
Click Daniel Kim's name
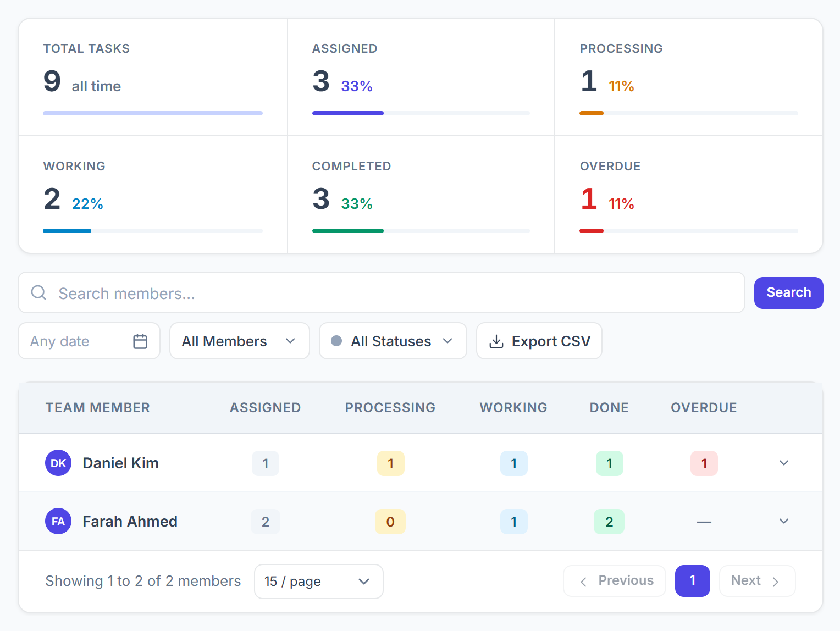coord(120,463)
